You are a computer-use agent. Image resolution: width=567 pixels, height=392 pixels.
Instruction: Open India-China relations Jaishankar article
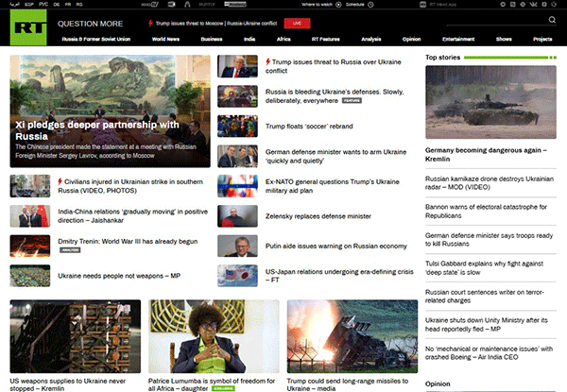pos(132,215)
